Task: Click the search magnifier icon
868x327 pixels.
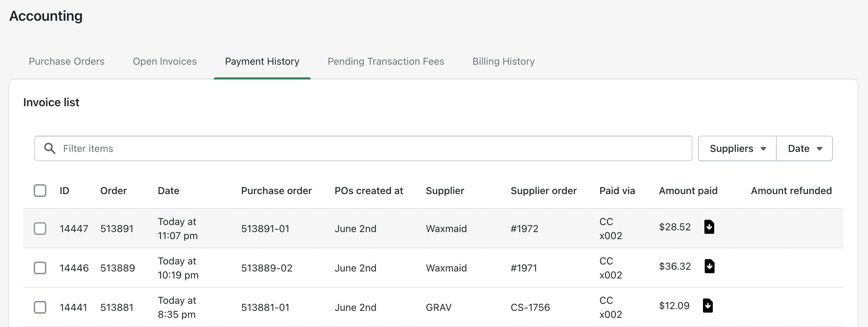Action: point(50,148)
